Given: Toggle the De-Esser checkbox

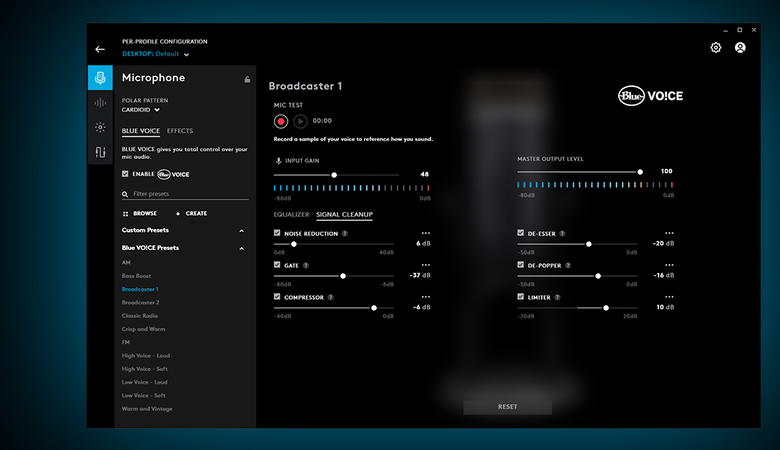Looking at the screenshot, I should tap(520, 233).
